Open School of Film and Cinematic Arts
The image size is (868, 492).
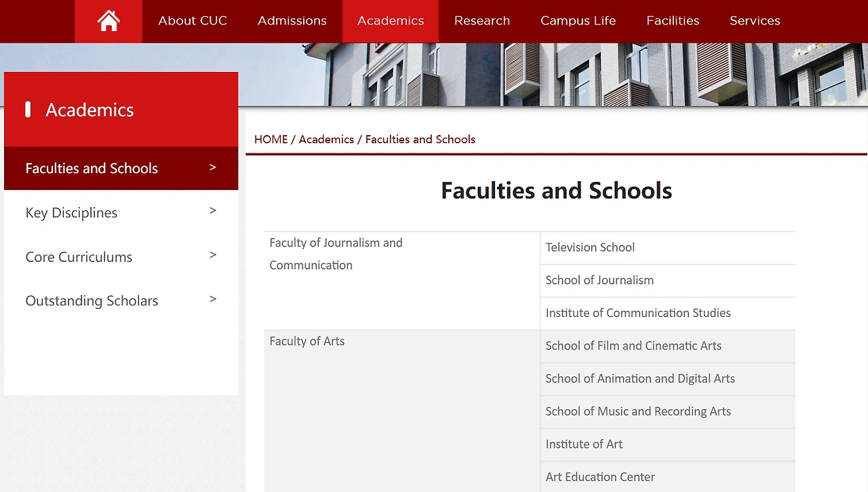coord(633,346)
